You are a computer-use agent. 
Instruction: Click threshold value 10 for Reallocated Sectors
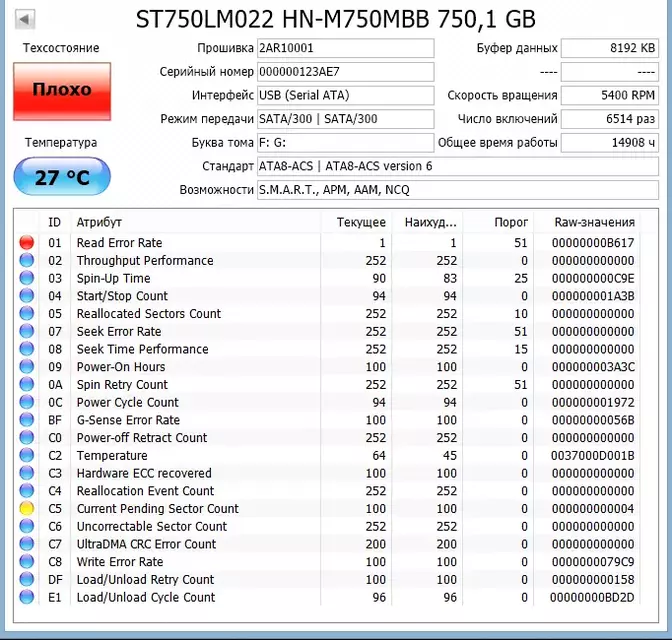click(x=521, y=313)
